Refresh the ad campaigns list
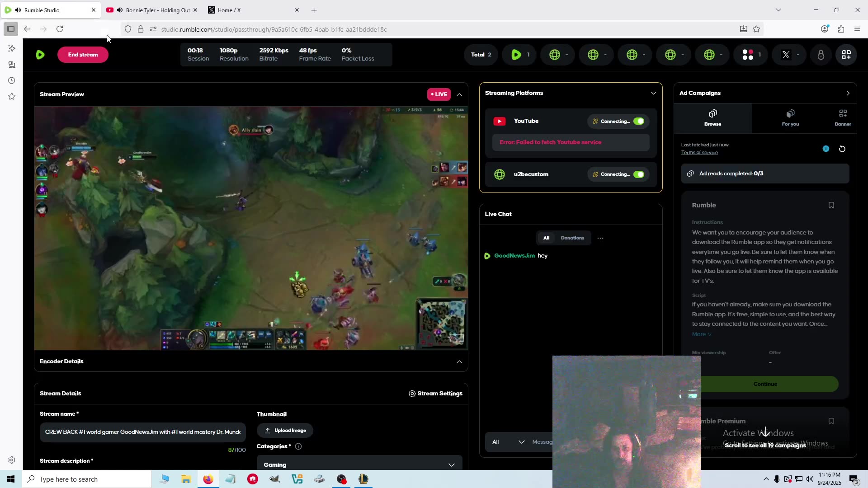 click(842, 149)
